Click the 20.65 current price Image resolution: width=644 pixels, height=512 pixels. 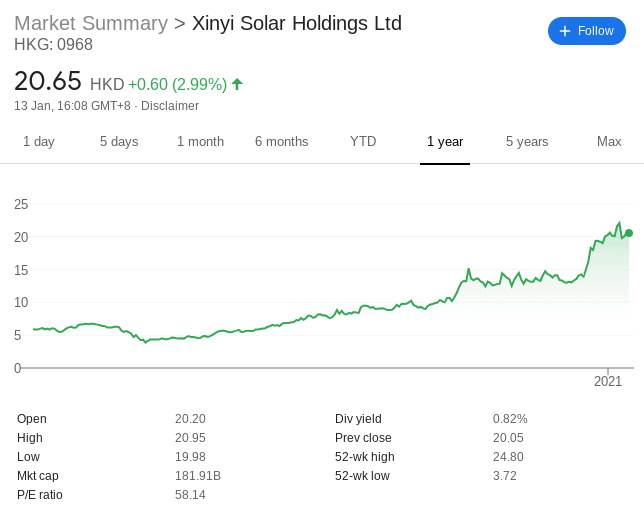(48, 81)
